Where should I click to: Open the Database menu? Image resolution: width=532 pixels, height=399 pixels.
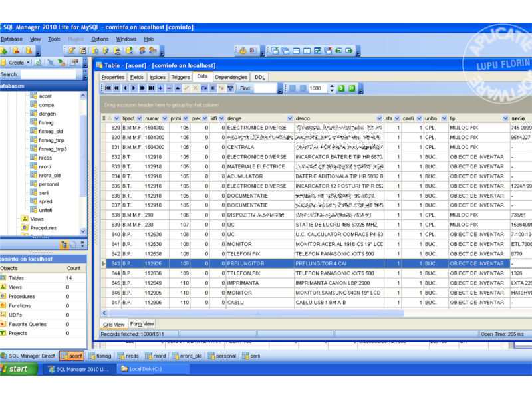point(11,39)
